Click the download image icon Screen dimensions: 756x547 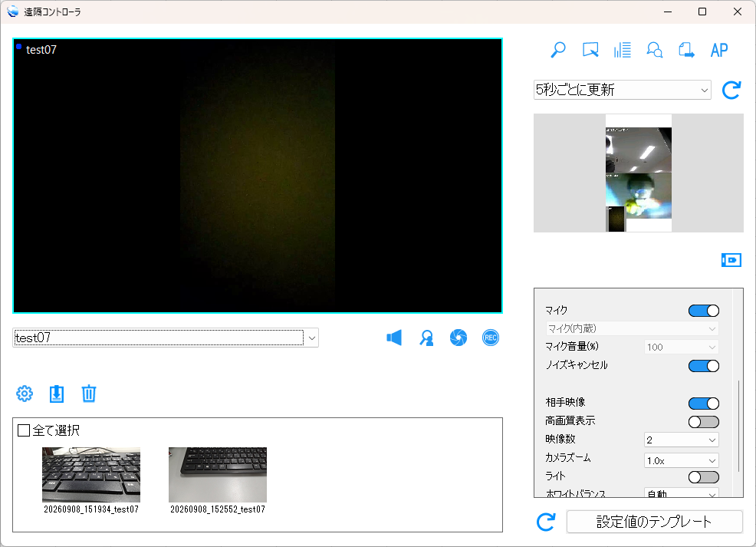pos(57,394)
